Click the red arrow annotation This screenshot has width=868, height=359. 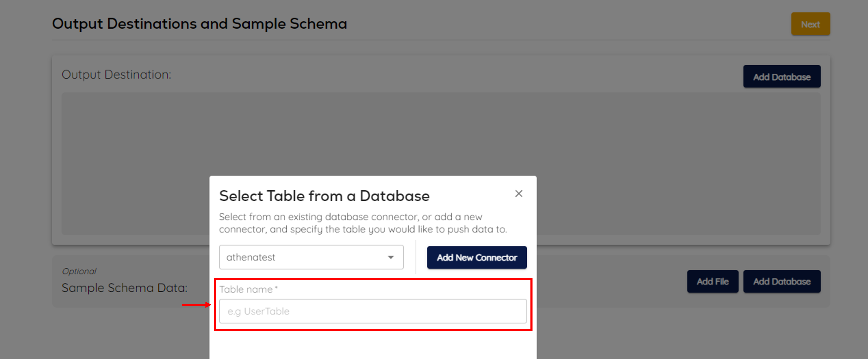tap(196, 305)
